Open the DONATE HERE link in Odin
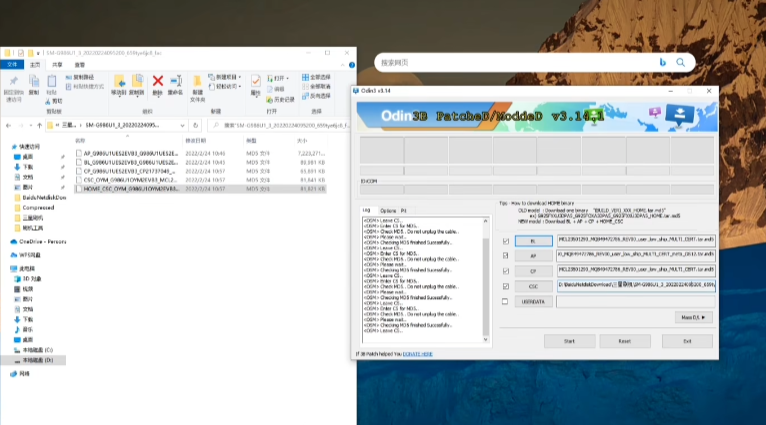 point(418,354)
